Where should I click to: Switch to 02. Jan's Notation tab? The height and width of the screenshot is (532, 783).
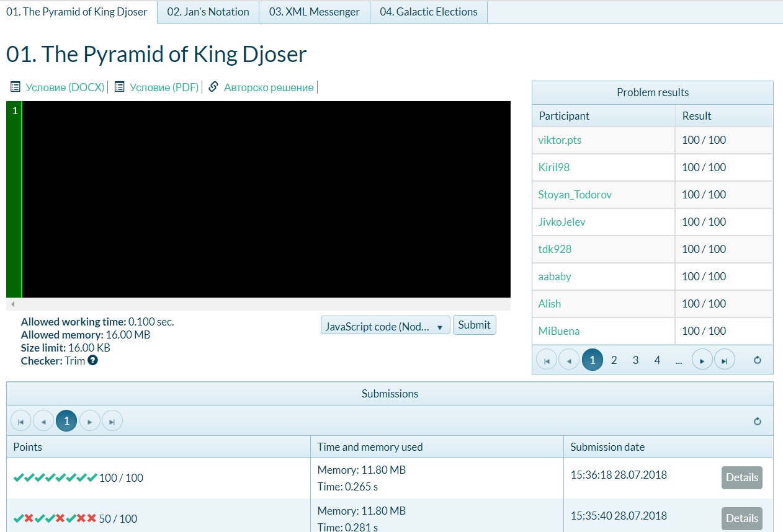208,12
